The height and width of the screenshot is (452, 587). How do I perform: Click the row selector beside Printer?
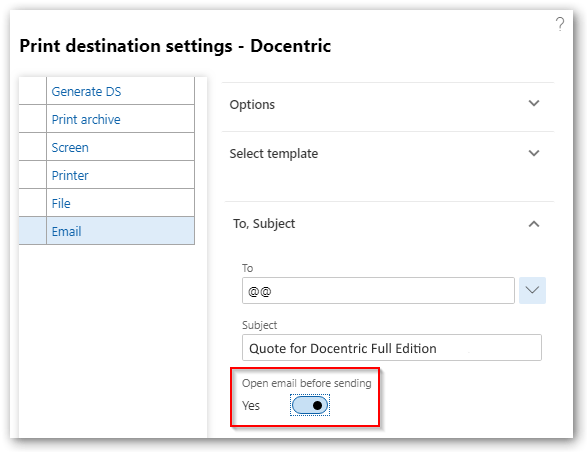[33, 175]
